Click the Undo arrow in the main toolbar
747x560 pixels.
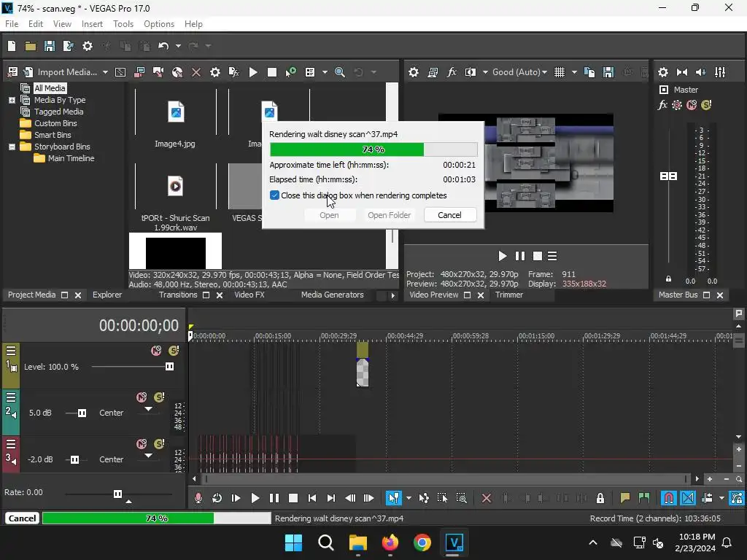[x=163, y=46]
